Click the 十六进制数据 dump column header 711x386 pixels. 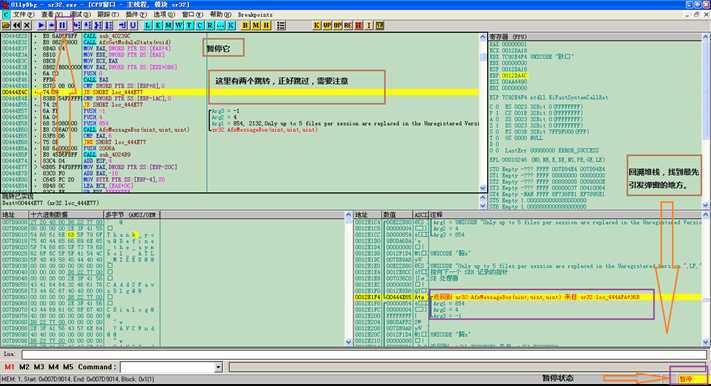tap(66, 215)
